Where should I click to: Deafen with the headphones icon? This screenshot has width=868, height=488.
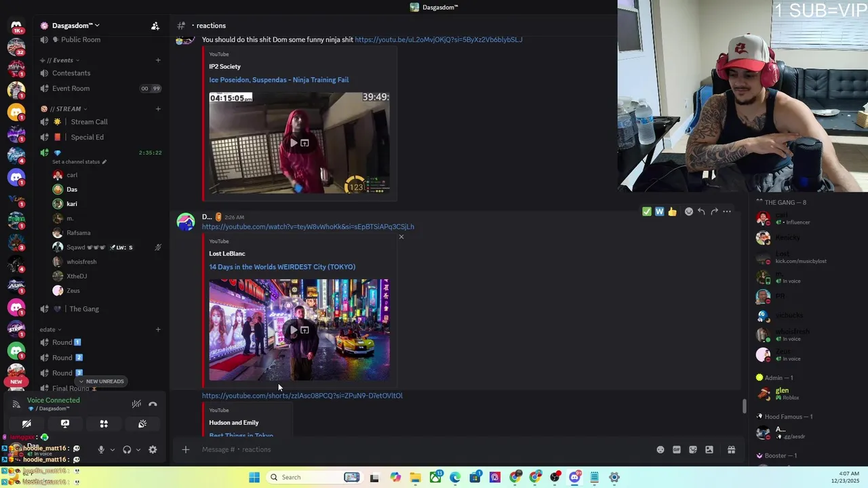[x=127, y=449]
